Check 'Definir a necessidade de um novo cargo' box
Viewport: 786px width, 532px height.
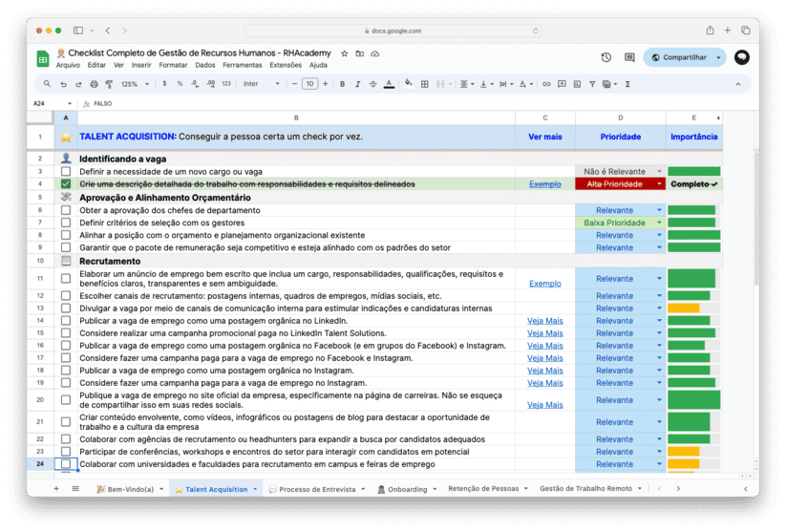point(66,172)
